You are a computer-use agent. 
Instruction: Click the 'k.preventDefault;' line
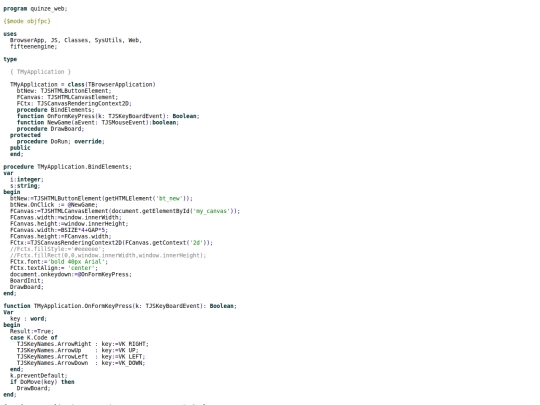[39, 375]
